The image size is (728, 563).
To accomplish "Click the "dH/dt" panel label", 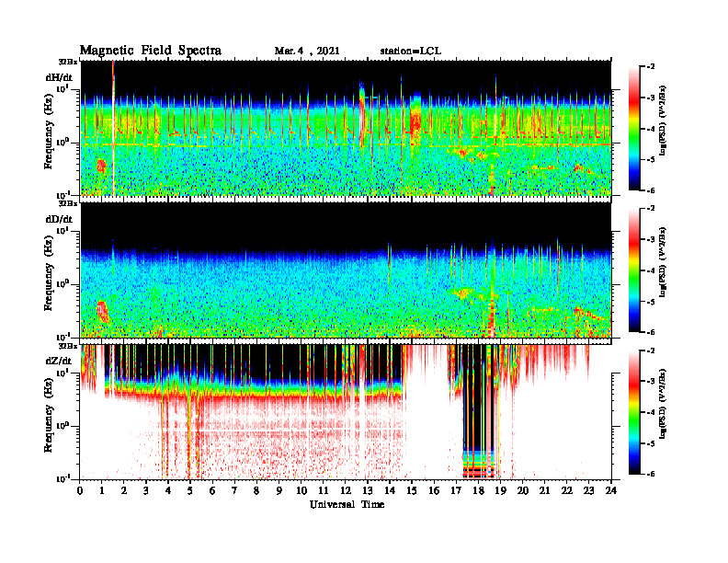I will click(59, 77).
